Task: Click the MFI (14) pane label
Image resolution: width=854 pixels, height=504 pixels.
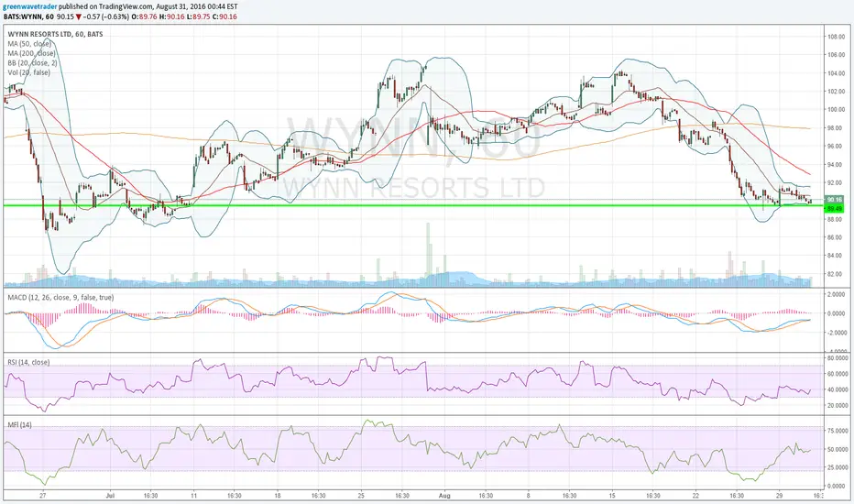Action: coord(19,424)
